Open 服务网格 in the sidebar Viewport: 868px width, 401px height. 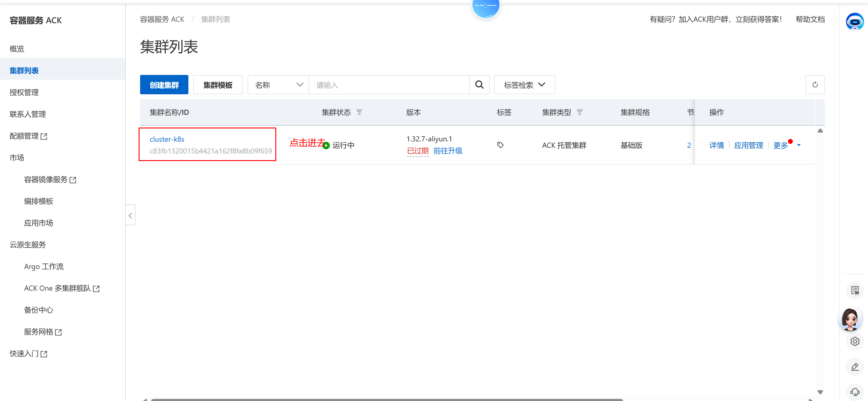(x=43, y=331)
